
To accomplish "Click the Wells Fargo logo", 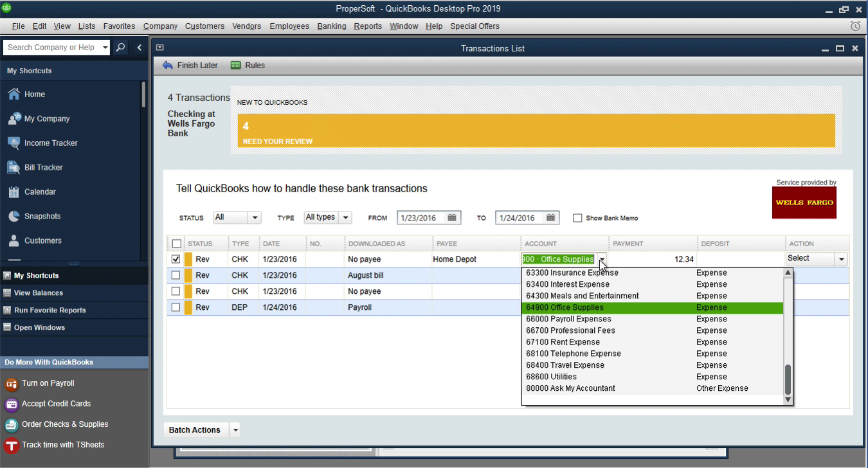I will coord(804,203).
